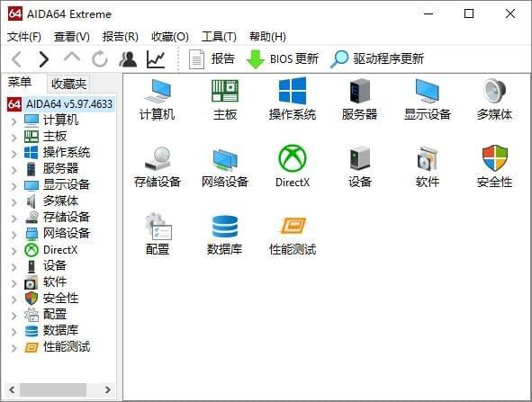Select 数据库 in the sidebar tree
The image size is (532, 402).
(60, 330)
